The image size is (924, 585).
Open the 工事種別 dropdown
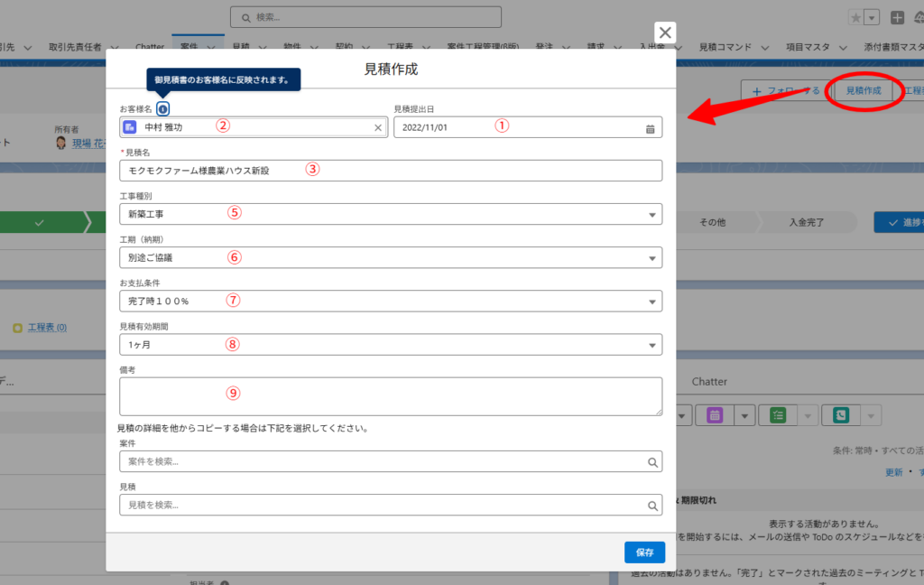[390, 214]
